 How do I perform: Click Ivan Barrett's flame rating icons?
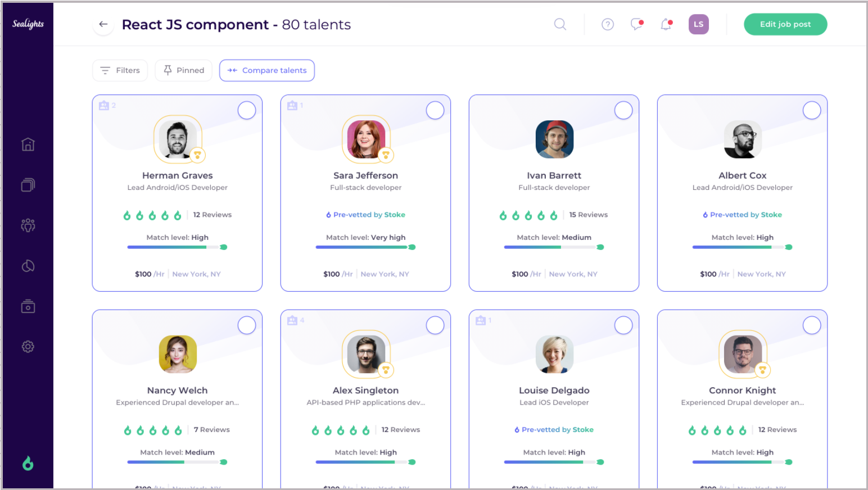pyautogui.click(x=528, y=215)
